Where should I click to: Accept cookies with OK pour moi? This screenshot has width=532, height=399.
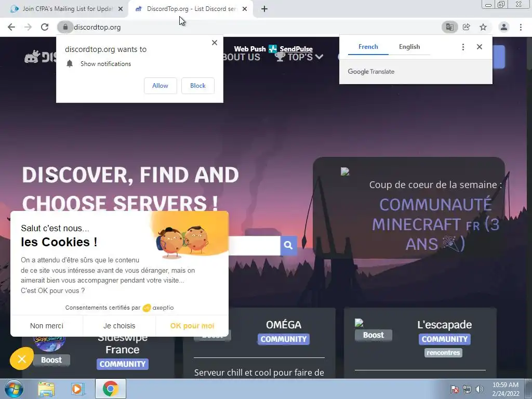click(x=192, y=326)
